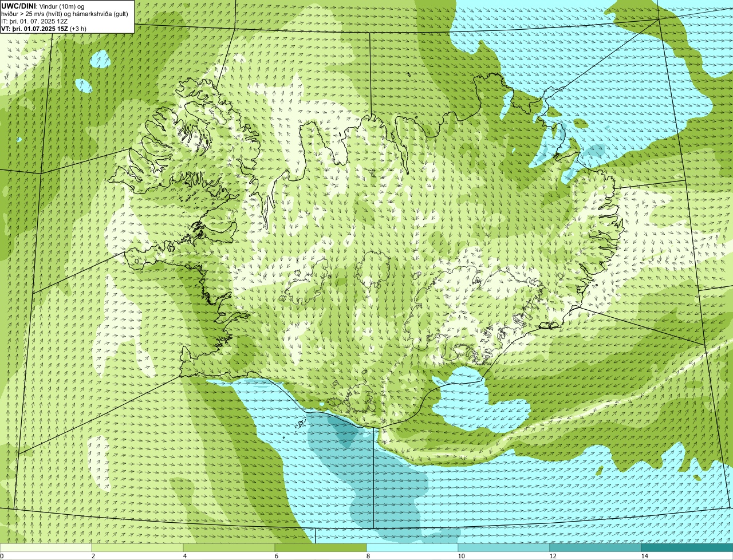Click the legend scale label "4"

click(184, 556)
